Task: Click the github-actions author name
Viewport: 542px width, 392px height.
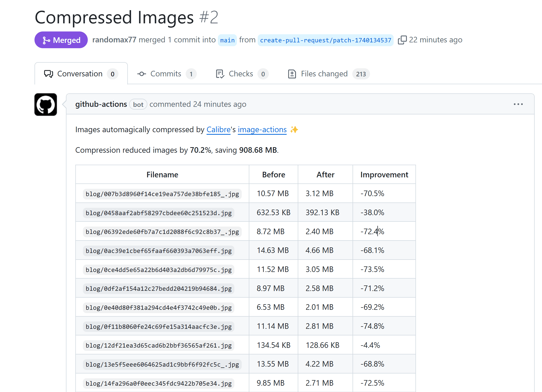Action: [101, 104]
